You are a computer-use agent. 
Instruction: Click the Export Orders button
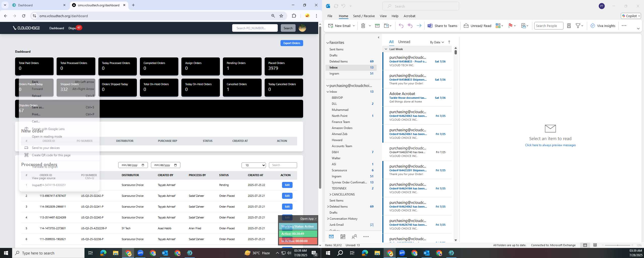(292, 43)
